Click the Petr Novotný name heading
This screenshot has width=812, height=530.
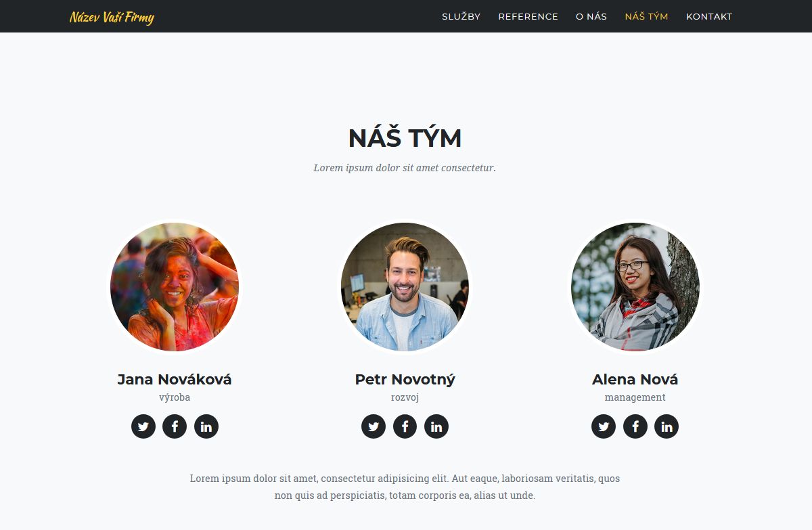tap(405, 380)
